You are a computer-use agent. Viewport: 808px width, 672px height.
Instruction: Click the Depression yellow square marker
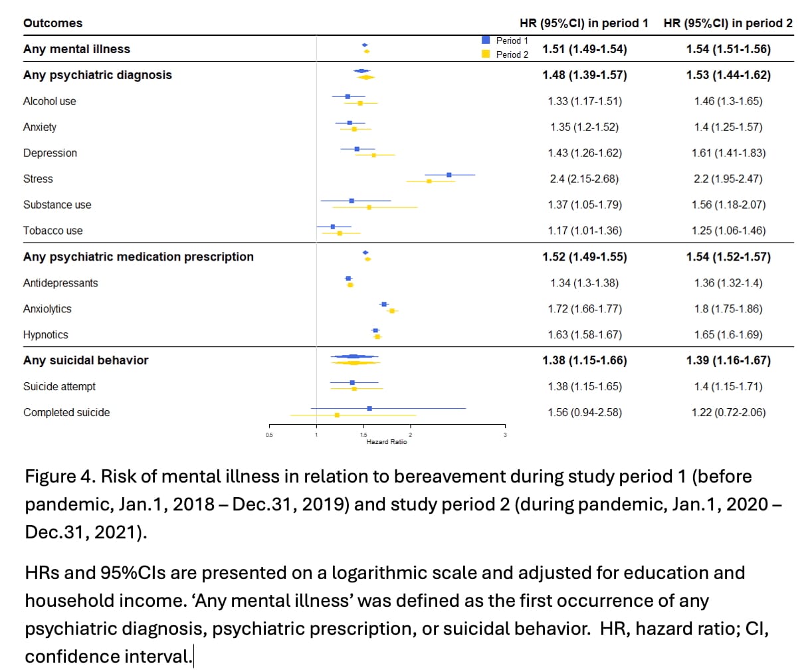tap(373, 155)
